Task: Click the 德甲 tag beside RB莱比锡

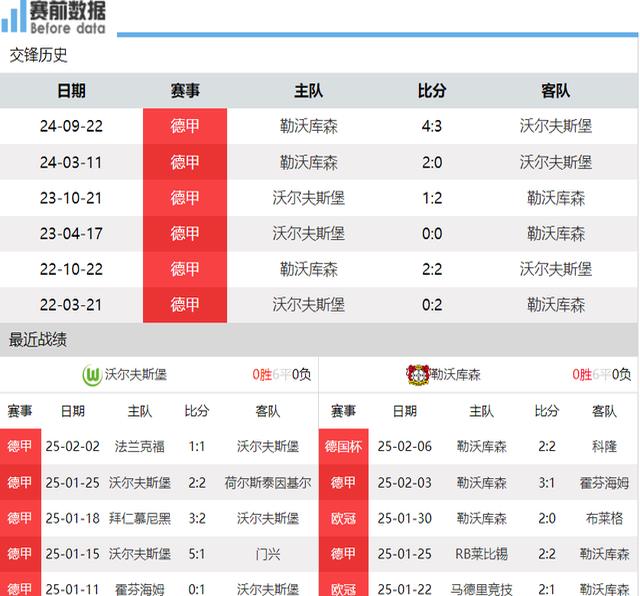Action: pyautogui.click(x=343, y=554)
